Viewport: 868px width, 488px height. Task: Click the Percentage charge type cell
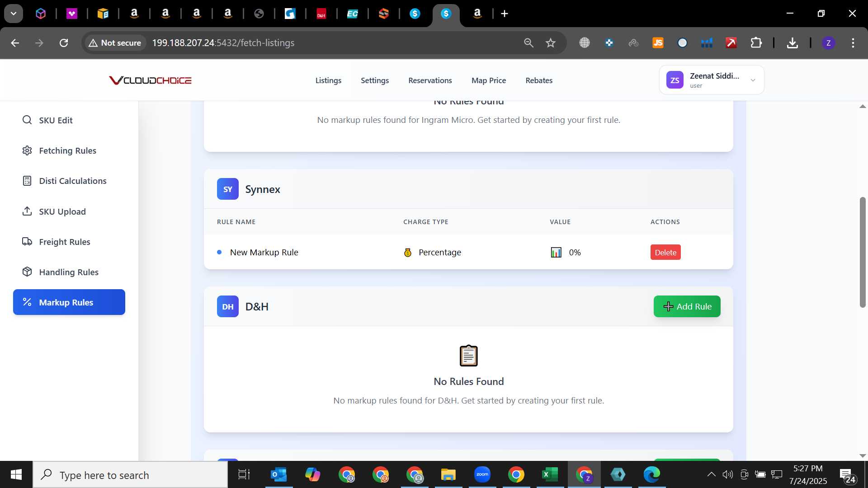point(432,252)
